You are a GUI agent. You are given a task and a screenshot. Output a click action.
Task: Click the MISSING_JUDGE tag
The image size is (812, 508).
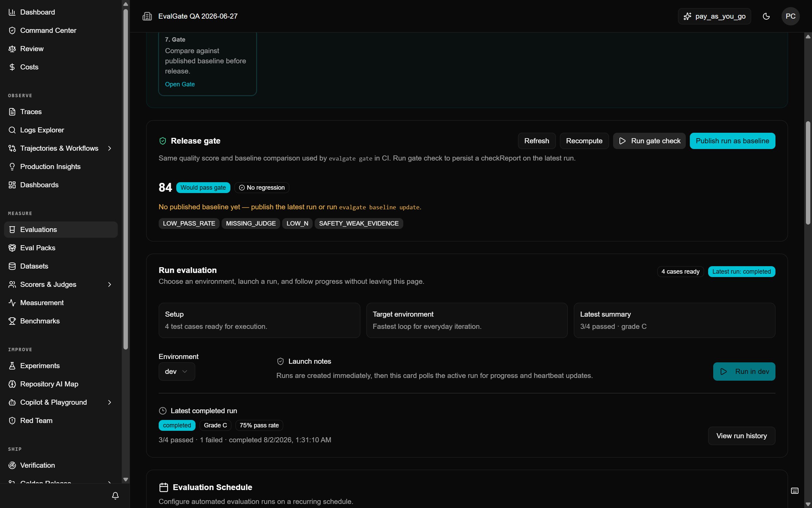[251, 224]
